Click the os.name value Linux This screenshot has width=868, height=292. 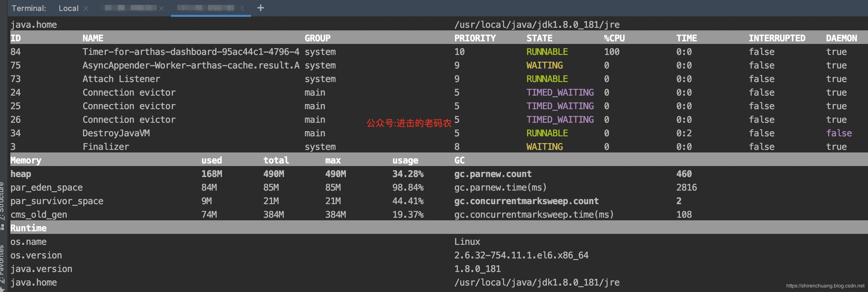467,242
